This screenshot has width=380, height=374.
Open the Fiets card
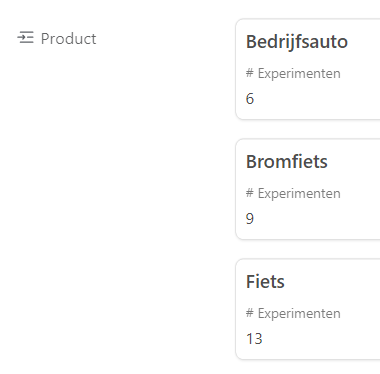point(308,309)
